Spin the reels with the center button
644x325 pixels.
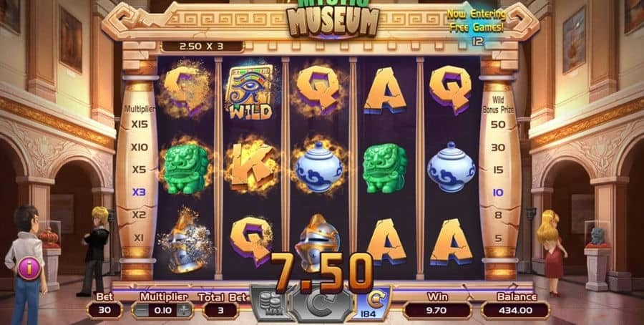coord(321,304)
